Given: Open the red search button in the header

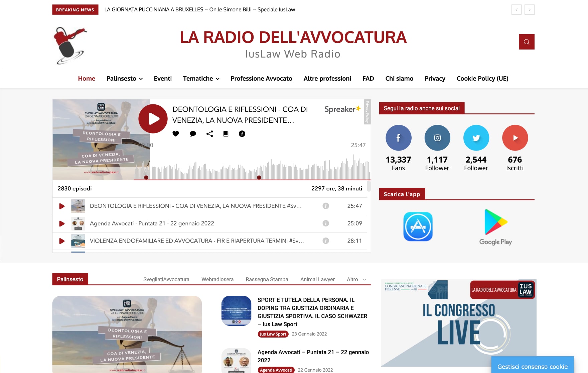Looking at the screenshot, I should [x=527, y=42].
